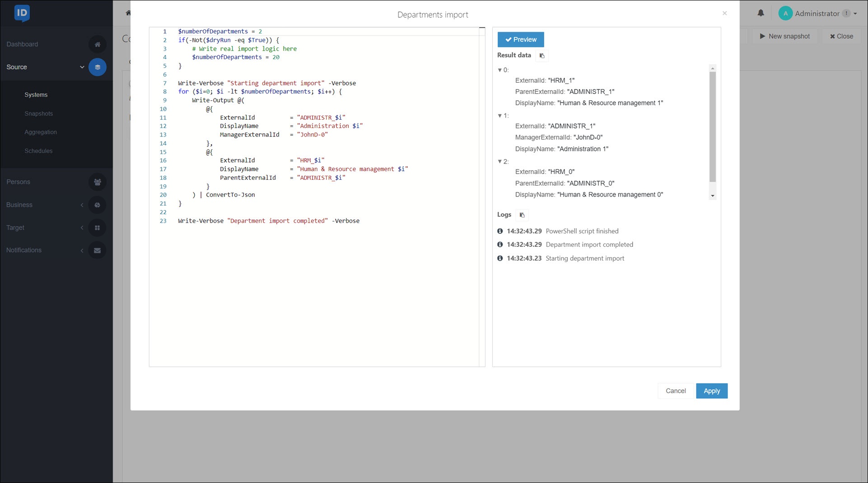Open Persons menu item
Screen dimensions: 868x483
point(19,182)
